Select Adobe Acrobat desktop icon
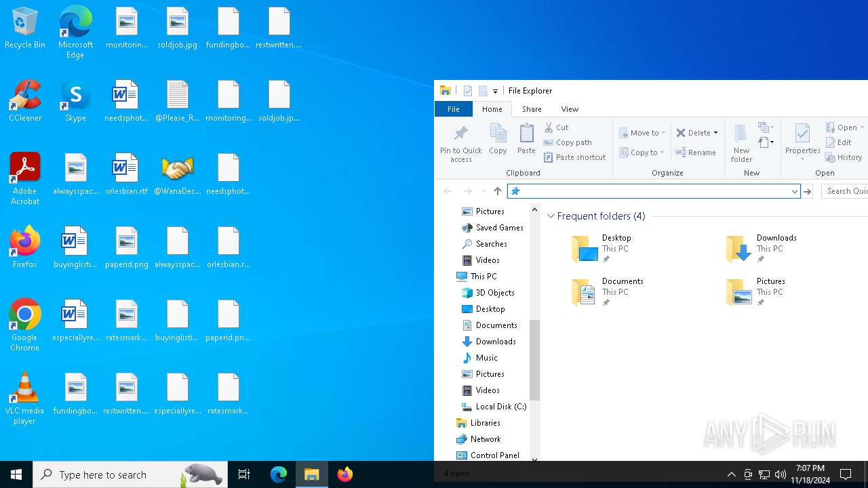The image size is (868, 488). [x=25, y=179]
